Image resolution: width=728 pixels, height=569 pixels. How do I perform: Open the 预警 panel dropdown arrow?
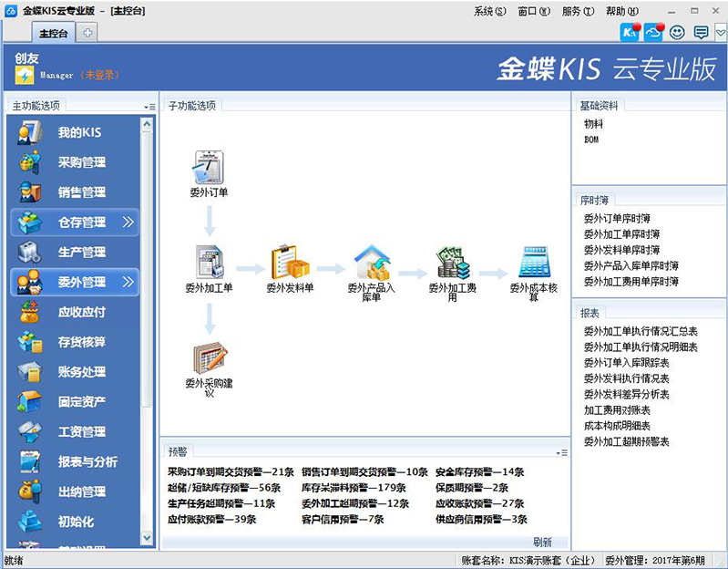561,451
